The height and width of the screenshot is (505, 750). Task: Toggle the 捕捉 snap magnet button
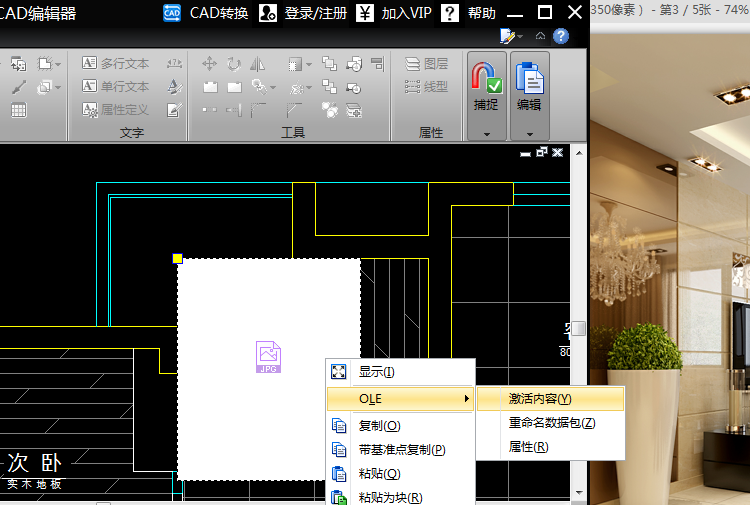click(486, 88)
